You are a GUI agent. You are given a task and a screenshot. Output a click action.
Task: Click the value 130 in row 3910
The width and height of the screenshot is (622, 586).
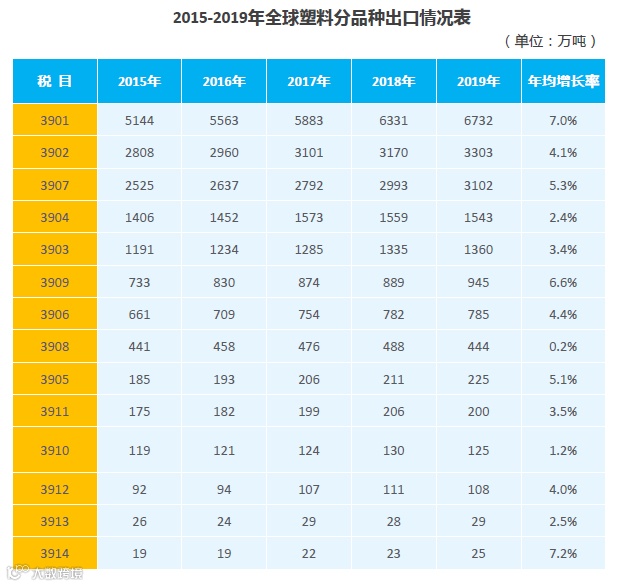point(394,450)
